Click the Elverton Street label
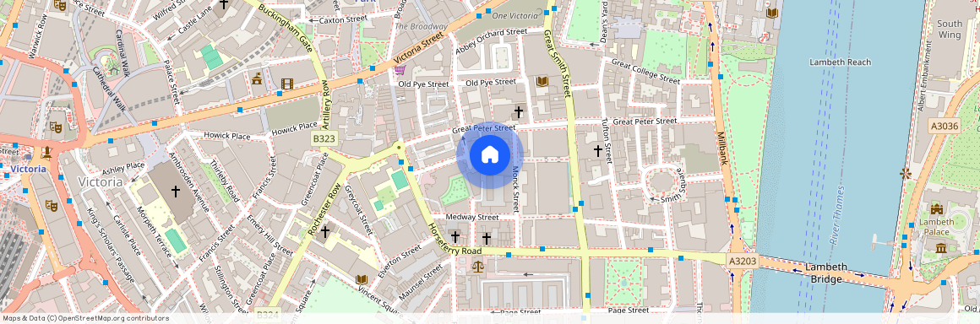 pos(400,262)
